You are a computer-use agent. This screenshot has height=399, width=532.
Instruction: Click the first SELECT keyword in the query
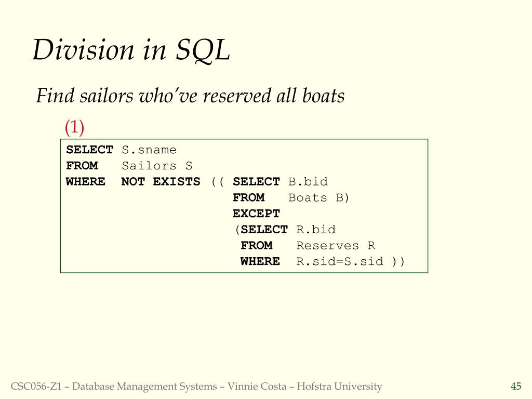point(89,150)
